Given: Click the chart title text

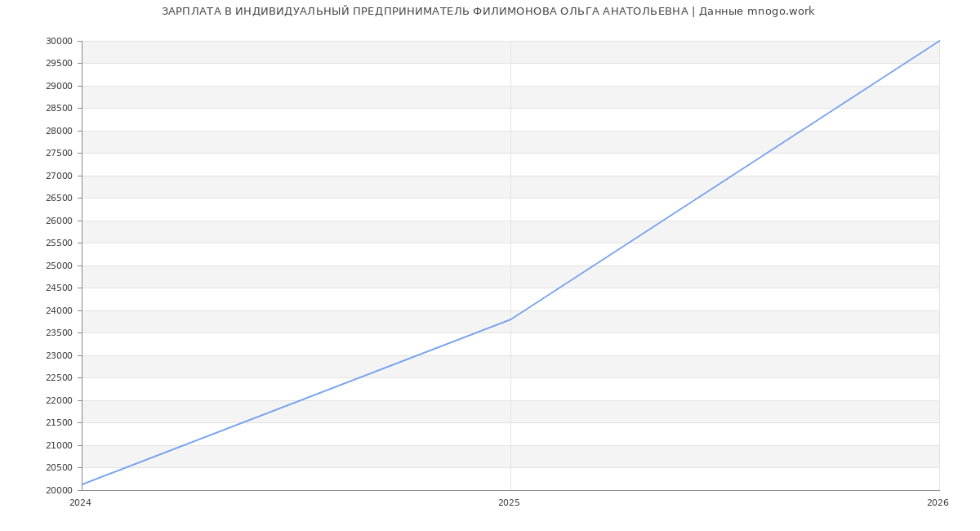Looking at the screenshot, I should 488,11.
